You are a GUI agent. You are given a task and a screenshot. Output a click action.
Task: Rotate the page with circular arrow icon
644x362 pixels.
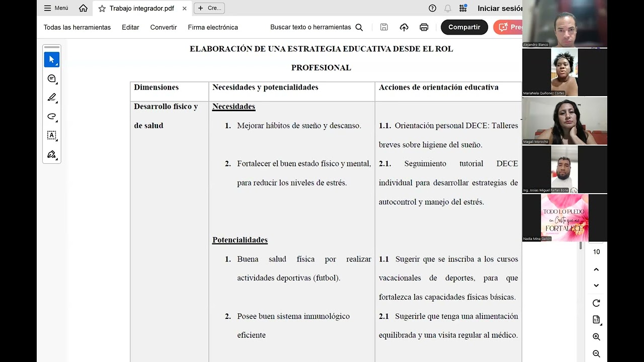596,303
